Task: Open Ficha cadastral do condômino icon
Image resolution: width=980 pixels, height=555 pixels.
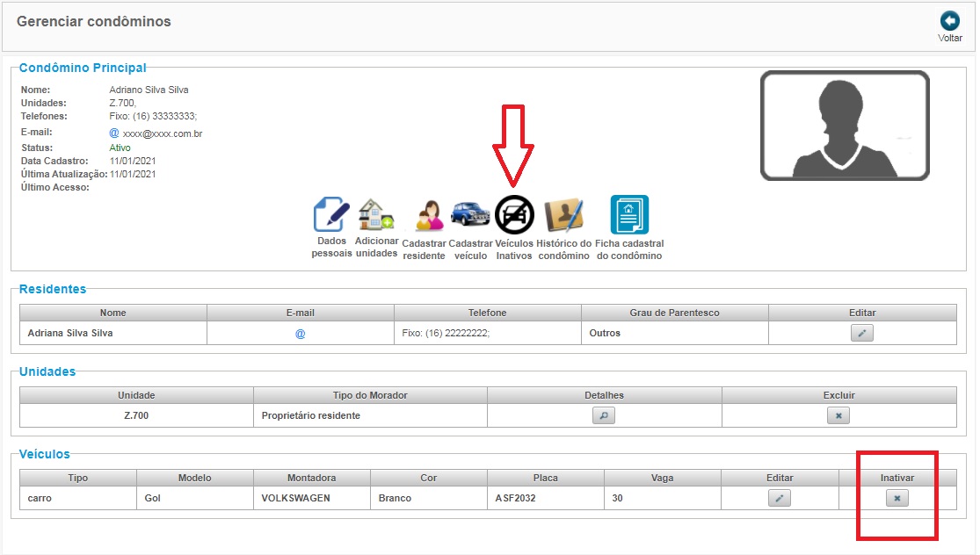Action: 629,214
